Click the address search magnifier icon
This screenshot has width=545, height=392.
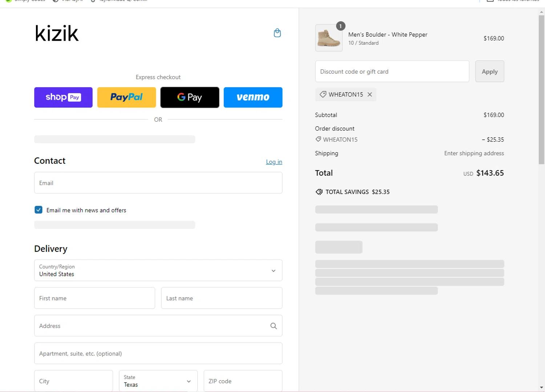pos(274,326)
